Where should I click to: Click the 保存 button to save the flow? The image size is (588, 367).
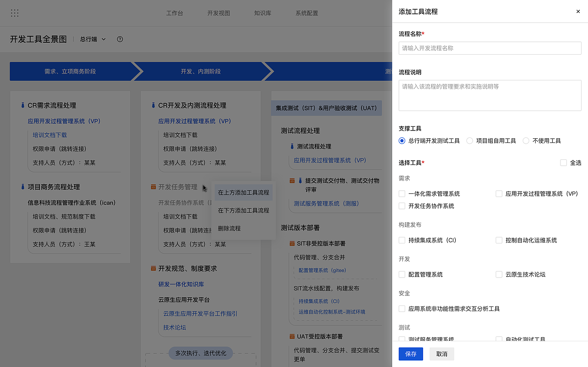point(410,354)
